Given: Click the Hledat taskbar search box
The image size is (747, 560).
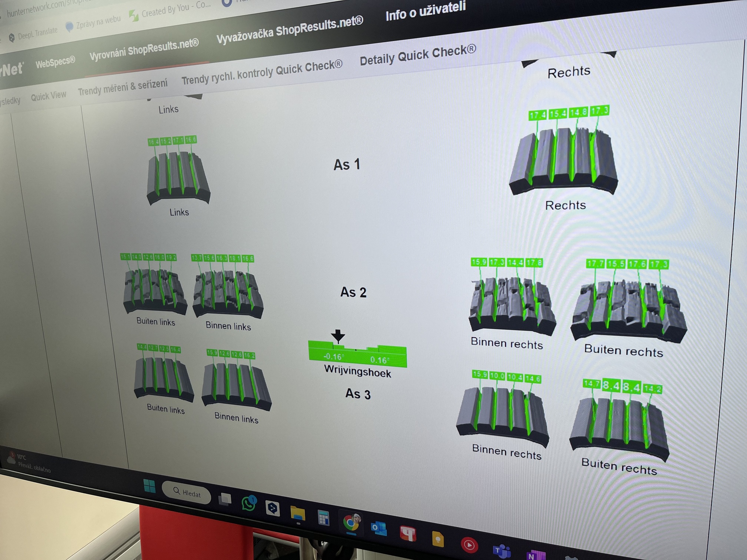Looking at the screenshot, I should [x=187, y=493].
